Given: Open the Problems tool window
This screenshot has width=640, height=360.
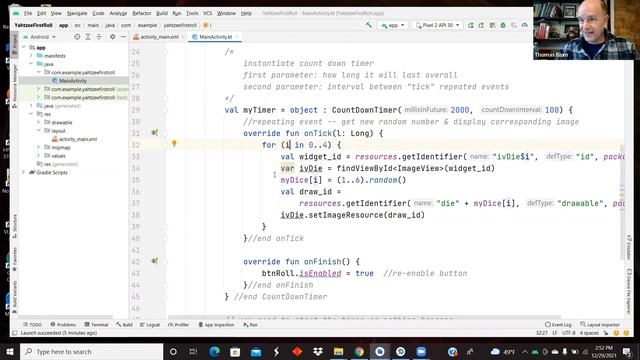Looking at the screenshot, I should (63, 324).
